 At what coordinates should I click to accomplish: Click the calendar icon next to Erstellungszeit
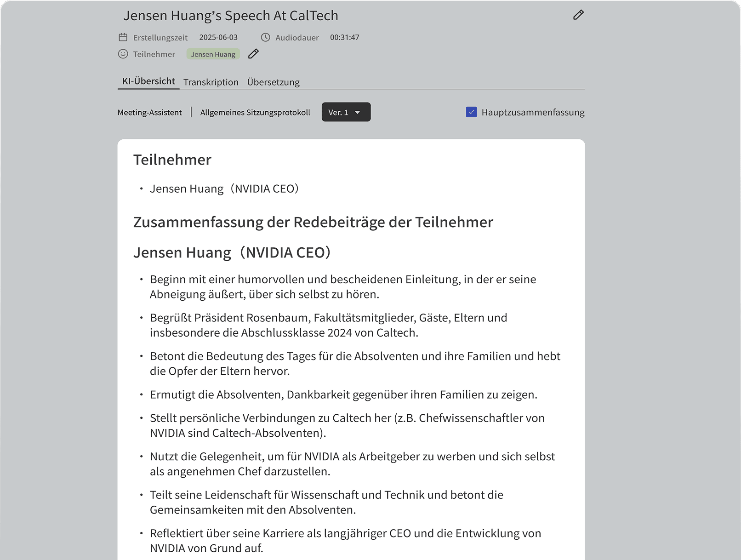[123, 37]
